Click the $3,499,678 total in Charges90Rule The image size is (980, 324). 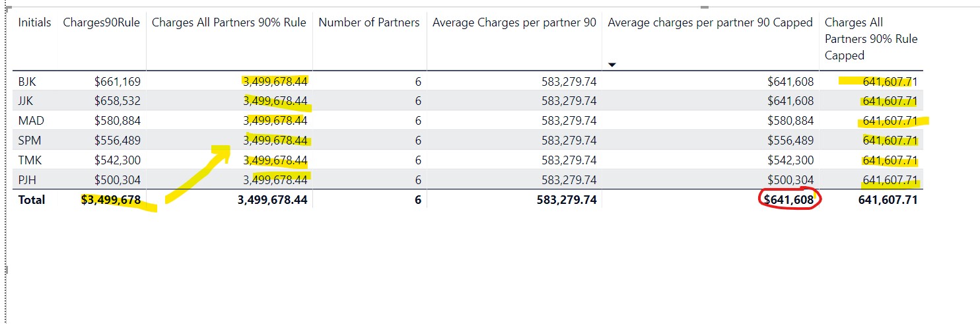coord(111,199)
